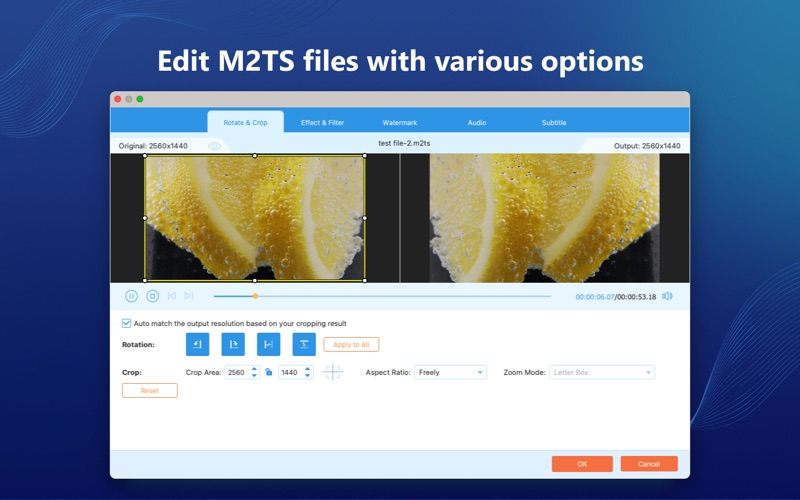The height and width of the screenshot is (500, 800).
Task: Click the top-left crop handle
Action: click(145, 156)
